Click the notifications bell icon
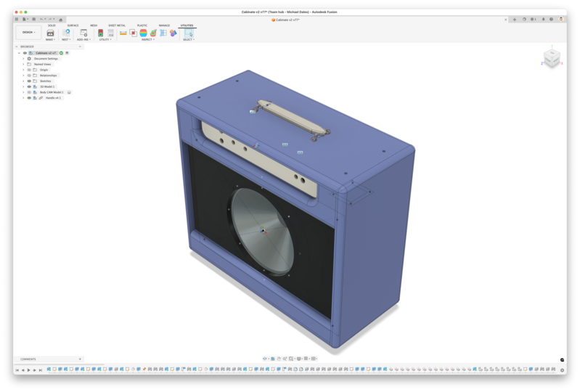Viewport: 580px width, 392px height. pyautogui.click(x=544, y=19)
